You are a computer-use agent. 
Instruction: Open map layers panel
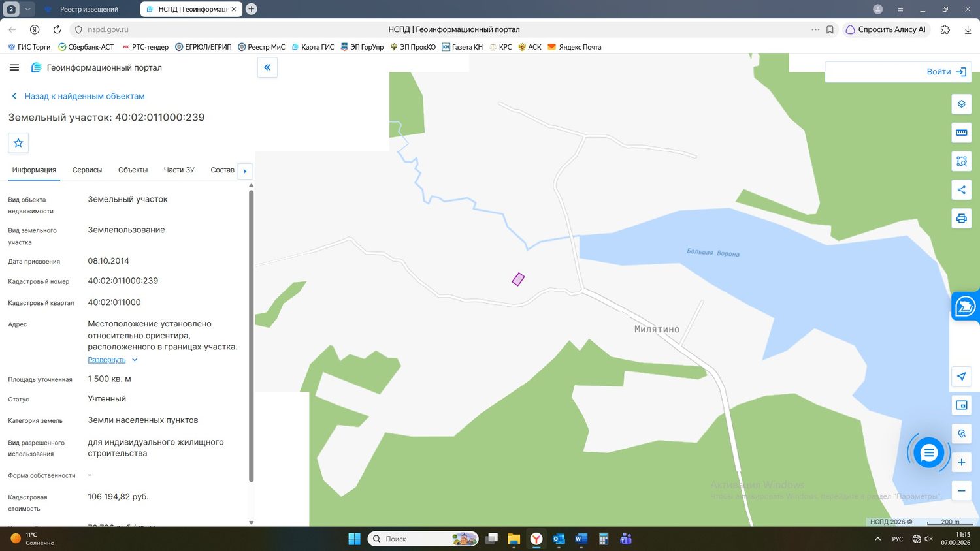[x=961, y=104]
